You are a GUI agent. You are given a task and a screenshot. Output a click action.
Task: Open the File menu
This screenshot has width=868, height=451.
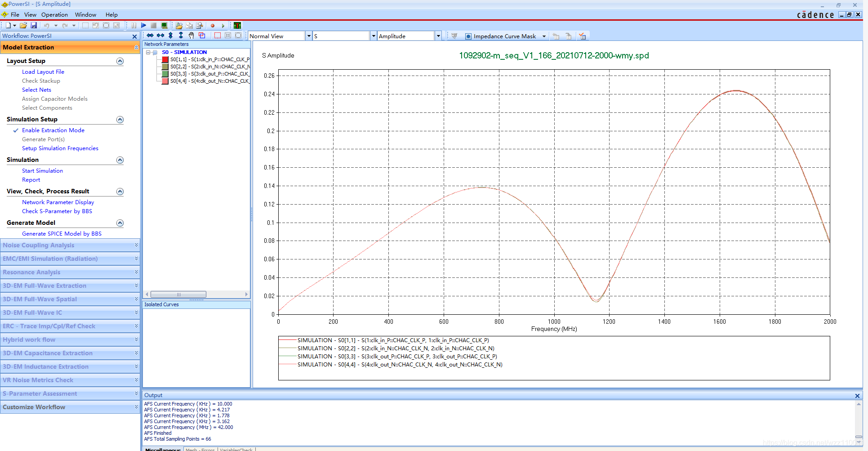click(x=15, y=15)
